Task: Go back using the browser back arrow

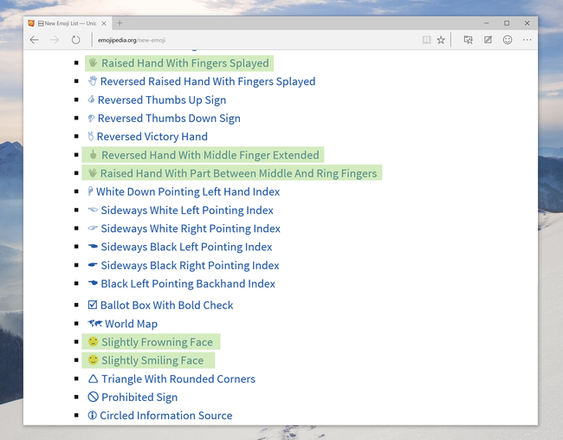Action: click(x=34, y=40)
